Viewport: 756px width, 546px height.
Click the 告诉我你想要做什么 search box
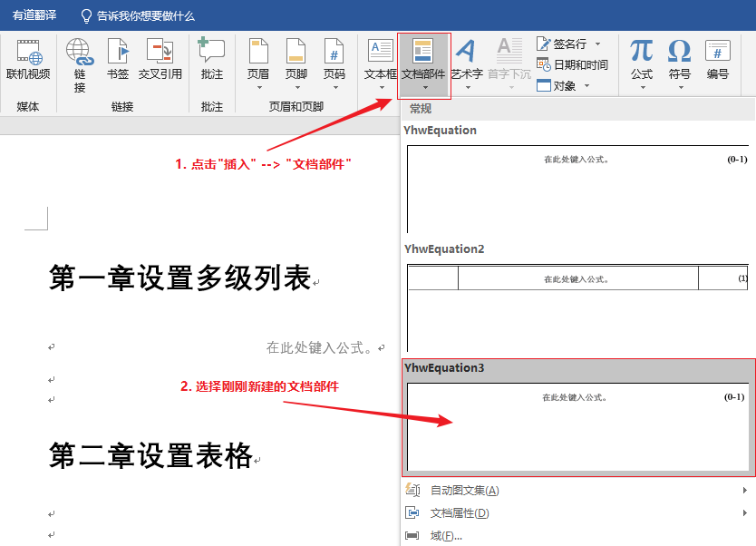click(145, 14)
